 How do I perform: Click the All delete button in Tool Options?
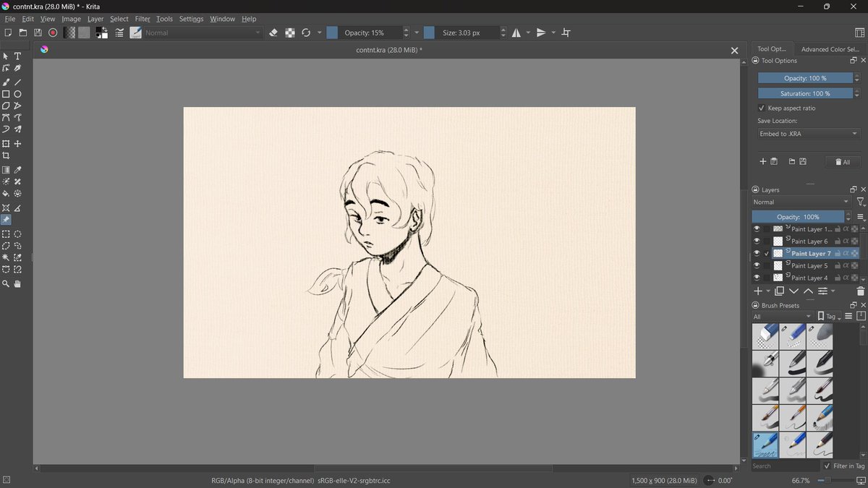click(842, 161)
